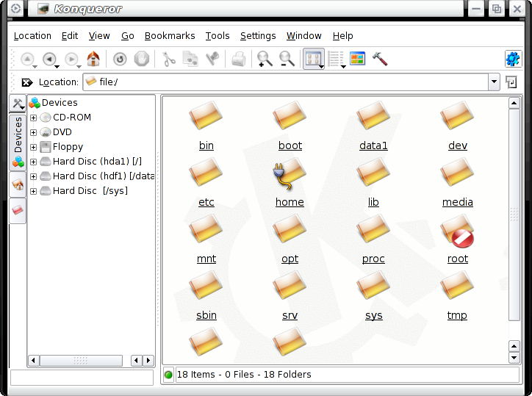Open the Home folder sidebar tab

click(18, 185)
